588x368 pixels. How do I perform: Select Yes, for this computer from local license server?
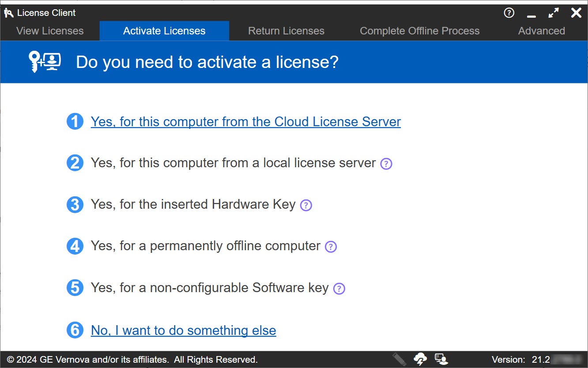point(234,163)
